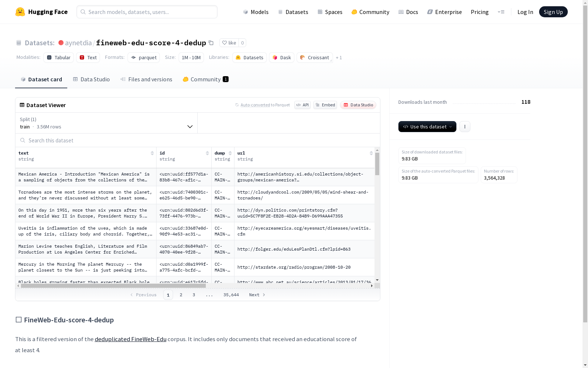Open the API button in Dataset Viewer

[x=302, y=105]
